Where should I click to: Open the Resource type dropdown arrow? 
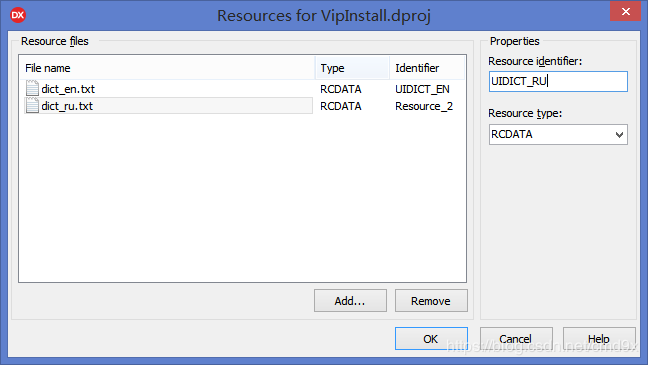[x=619, y=135]
